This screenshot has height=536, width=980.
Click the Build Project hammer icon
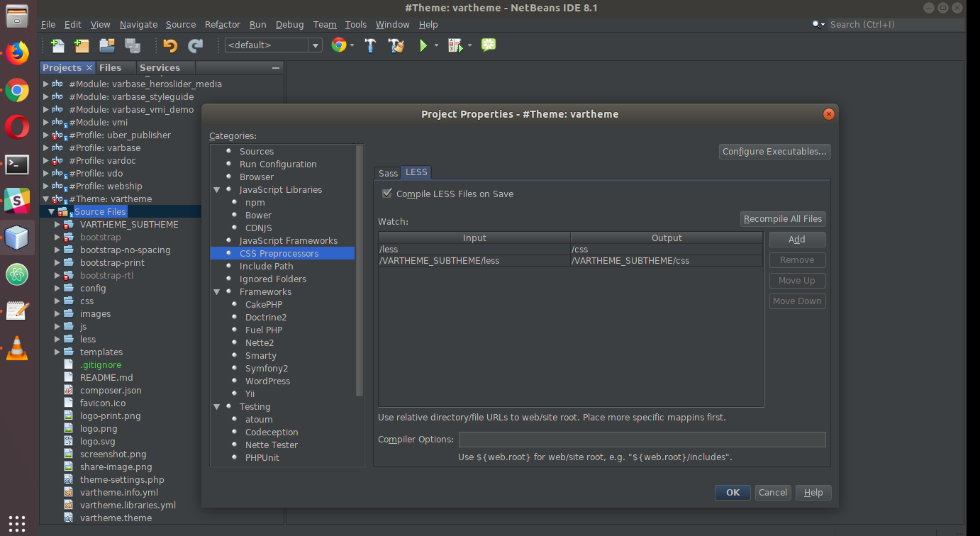coord(370,45)
